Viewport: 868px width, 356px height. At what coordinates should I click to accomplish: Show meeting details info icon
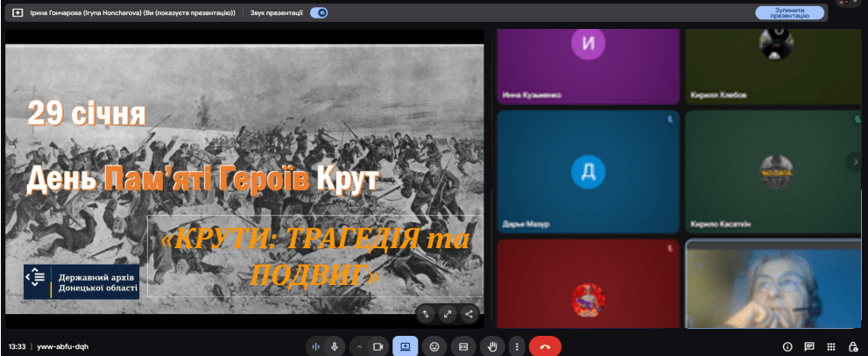coord(787,347)
